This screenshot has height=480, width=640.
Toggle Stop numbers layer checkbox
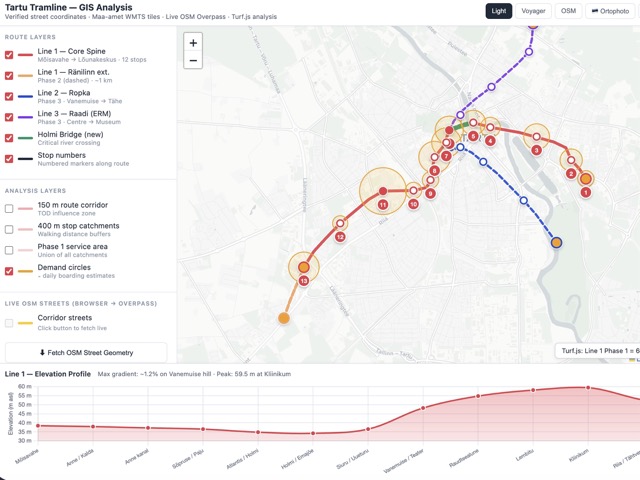[x=9, y=159]
